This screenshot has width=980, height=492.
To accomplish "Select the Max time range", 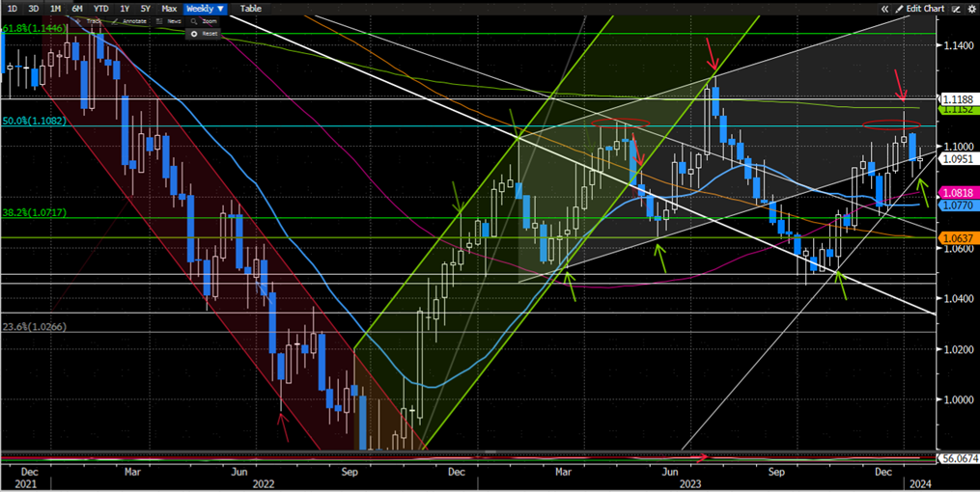I will pyautogui.click(x=169, y=9).
